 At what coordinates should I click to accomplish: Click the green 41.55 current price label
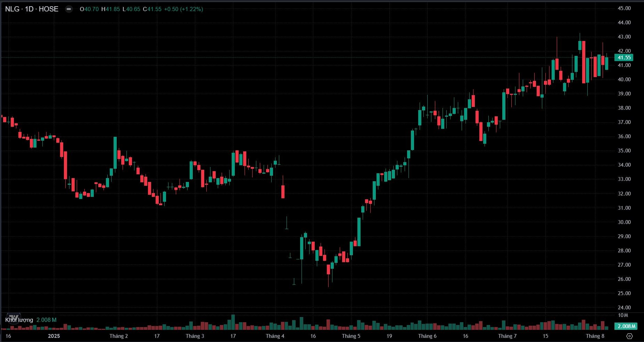point(624,58)
